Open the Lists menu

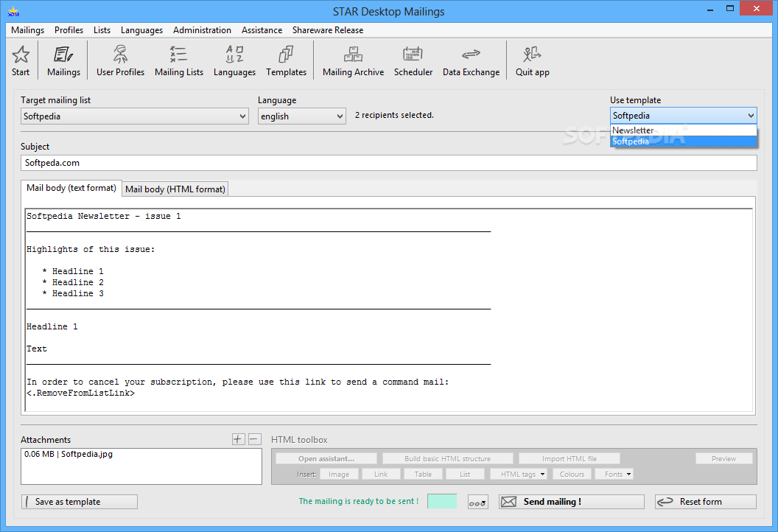(102, 30)
